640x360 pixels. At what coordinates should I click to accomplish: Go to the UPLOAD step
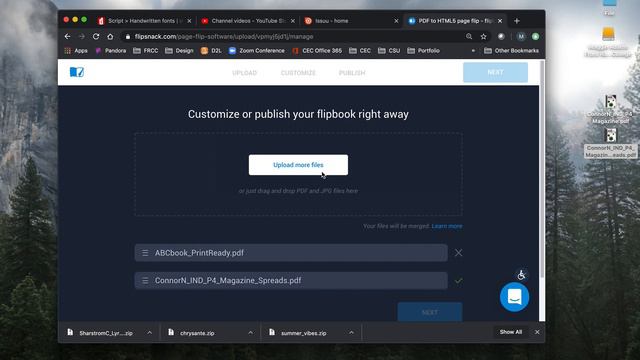244,73
